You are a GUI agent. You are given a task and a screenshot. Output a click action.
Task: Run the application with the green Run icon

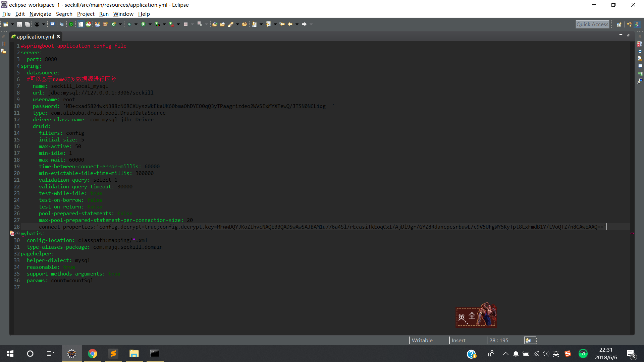pos(143,24)
